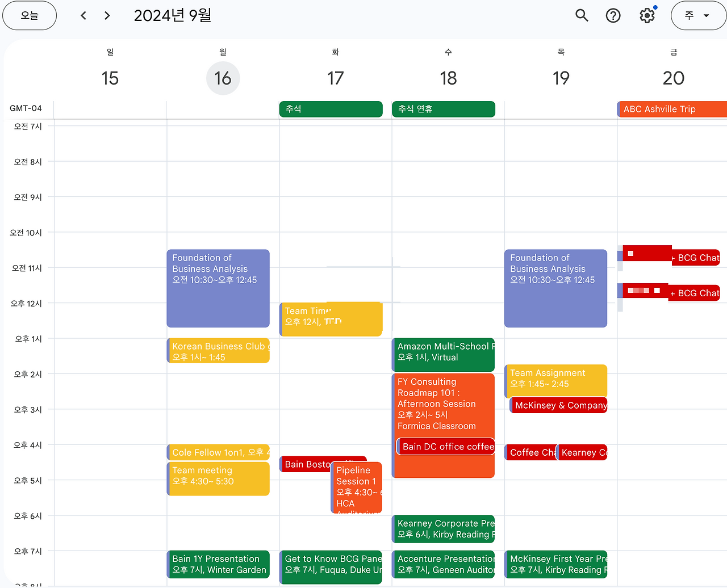The width and height of the screenshot is (727, 588).
Task: Open the search icon
Action: 582,15
